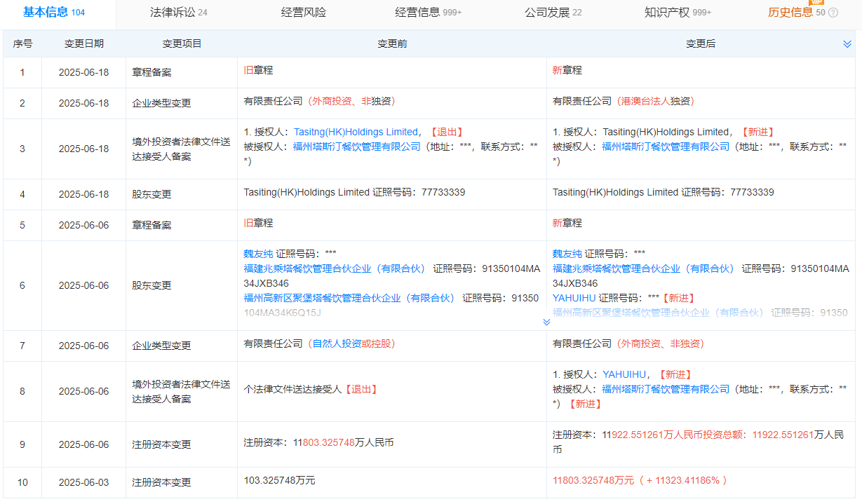Select the 历史信息 tab
The width and height of the screenshot is (862, 504).
click(x=796, y=13)
